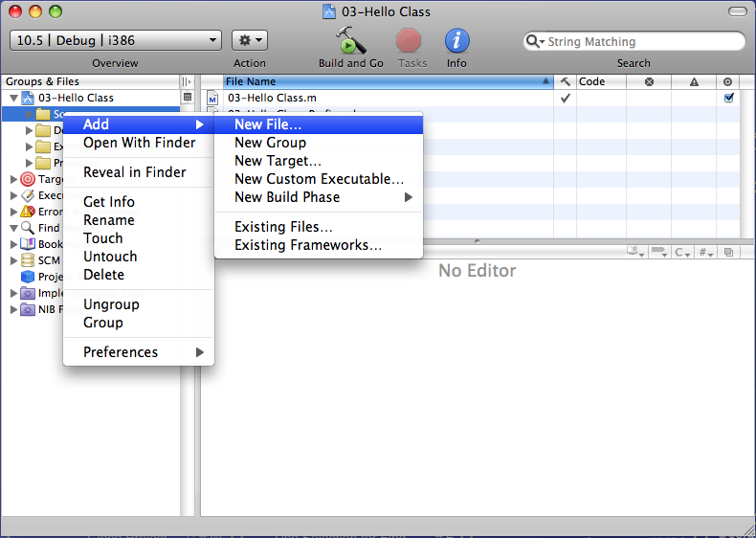
Task: Click the Find Results magnifier icon
Action: pyautogui.click(x=28, y=228)
